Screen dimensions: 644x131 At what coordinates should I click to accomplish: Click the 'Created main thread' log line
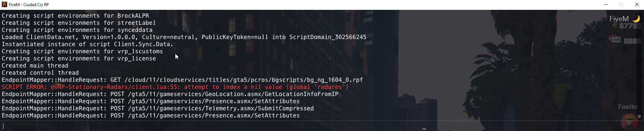point(35,65)
